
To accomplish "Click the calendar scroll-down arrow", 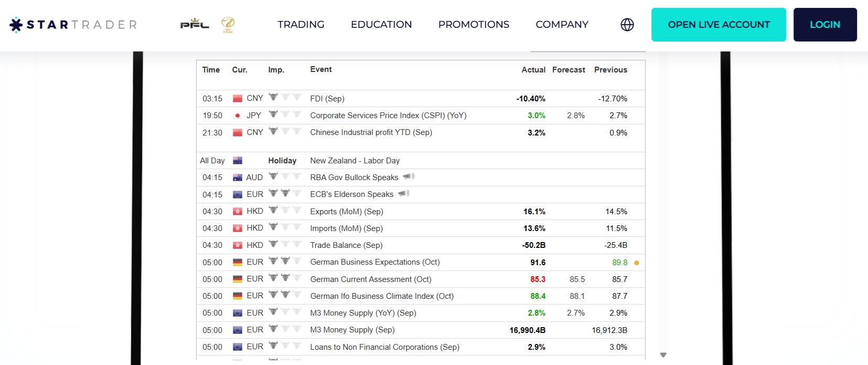I will click(x=663, y=355).
